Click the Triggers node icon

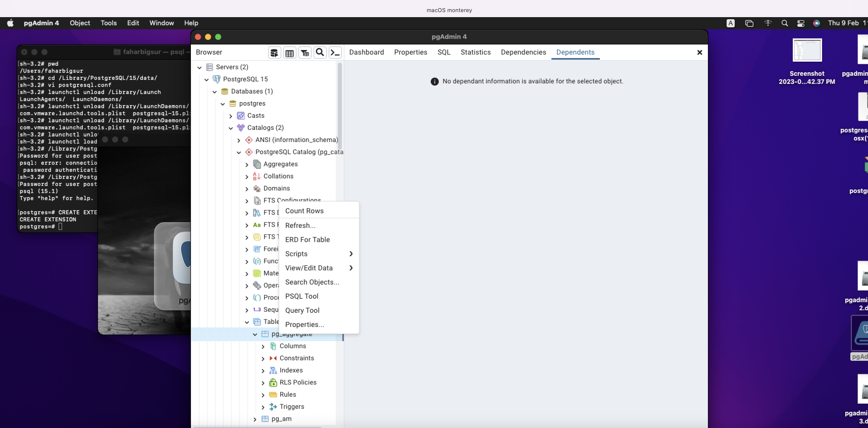pyautogui.click(x=273, y=407)
